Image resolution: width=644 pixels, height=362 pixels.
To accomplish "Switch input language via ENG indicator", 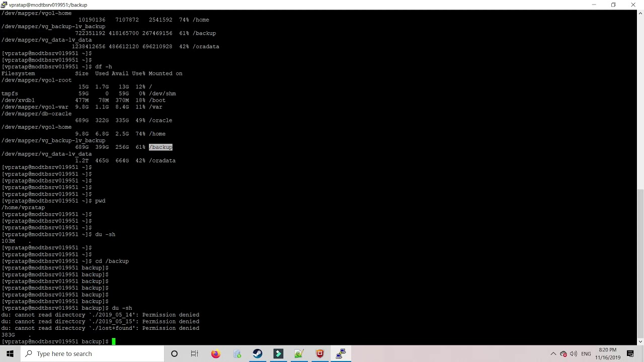I will 586,353.
